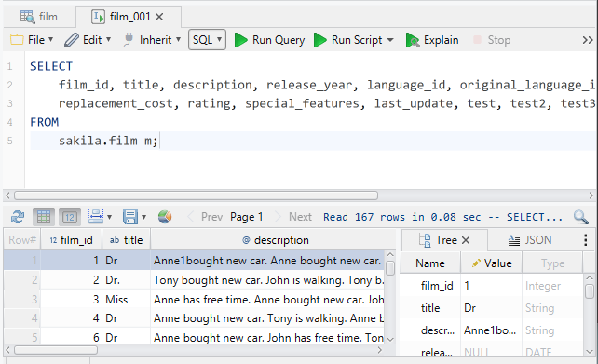Select the film_001 query tab

click(129, 17)
